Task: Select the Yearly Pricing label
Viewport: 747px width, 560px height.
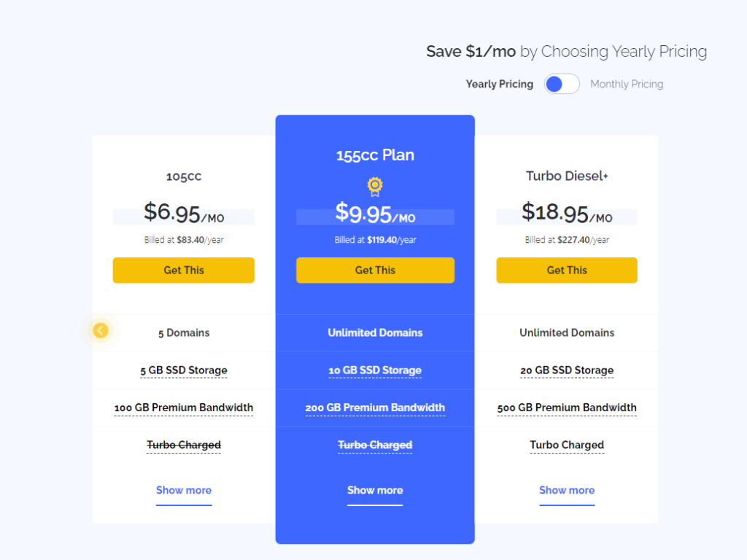Action: pyautogui.click(x=499, y=84)
